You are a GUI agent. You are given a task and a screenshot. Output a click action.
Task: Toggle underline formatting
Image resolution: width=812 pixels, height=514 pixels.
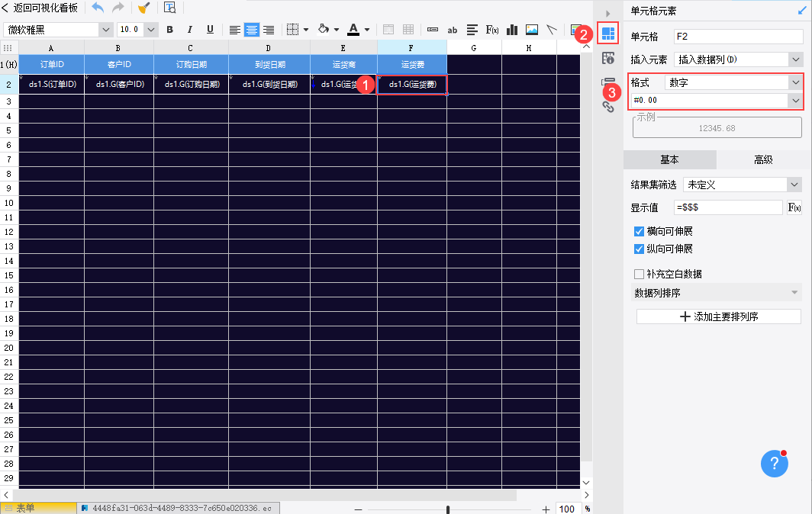210,30
